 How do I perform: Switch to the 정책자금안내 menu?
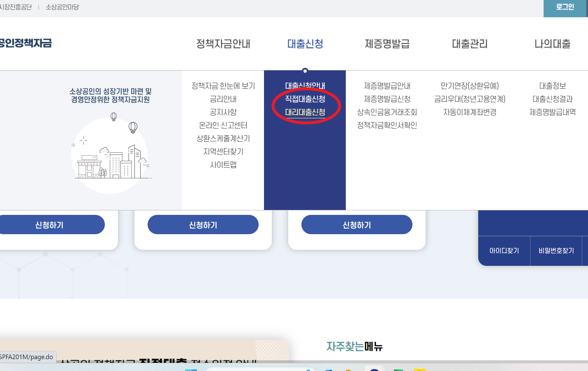[223, 44]
